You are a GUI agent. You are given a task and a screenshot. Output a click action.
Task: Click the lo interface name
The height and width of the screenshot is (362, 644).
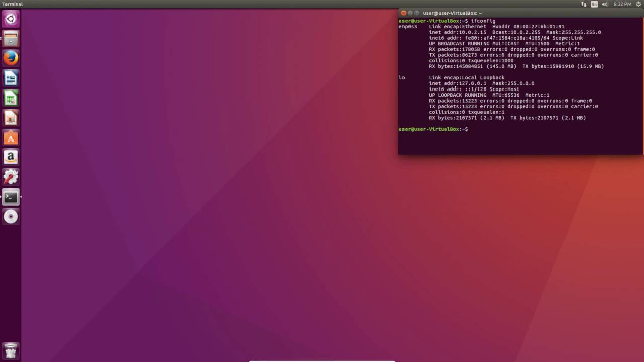click(402, 78)
